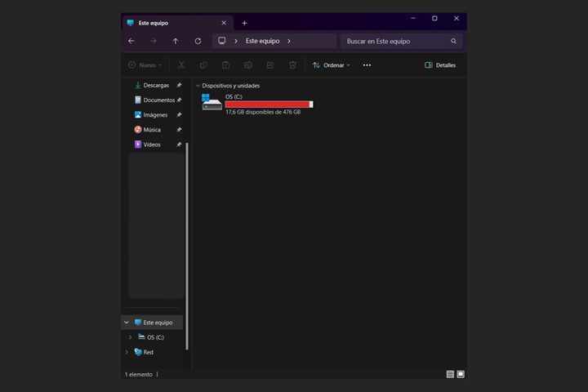Click the Delete trash icon
Viewport: 588px width, 392px height.
(x=292, y=65)
